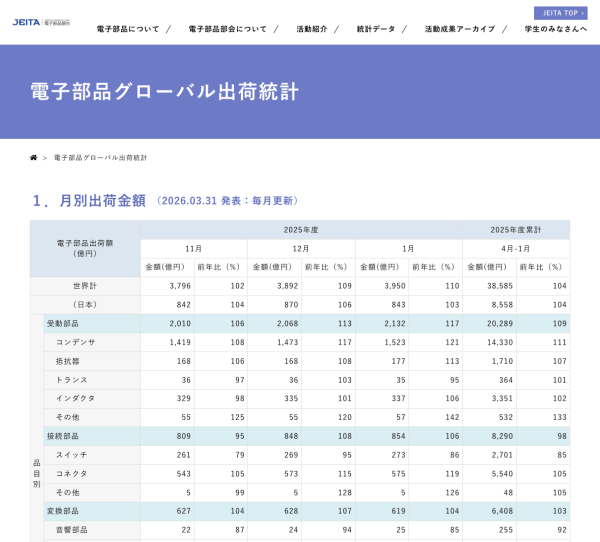Click コンデンサ January value 1,523

coord(395,342)
